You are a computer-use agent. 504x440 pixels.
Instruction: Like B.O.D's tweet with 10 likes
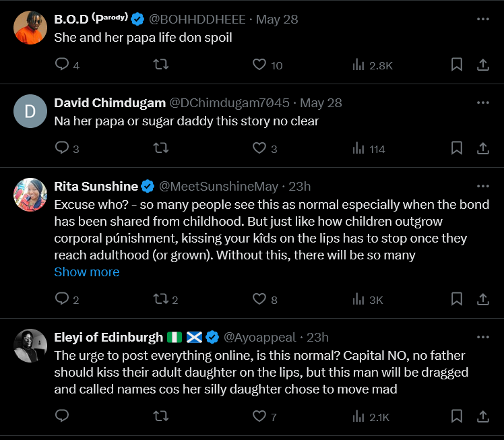(x=259, y=65)
